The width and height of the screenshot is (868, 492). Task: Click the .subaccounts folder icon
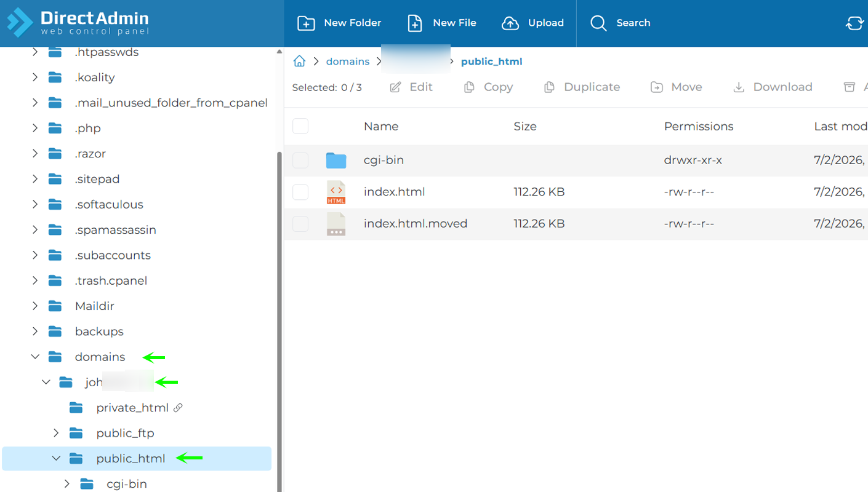click(55, 255)
